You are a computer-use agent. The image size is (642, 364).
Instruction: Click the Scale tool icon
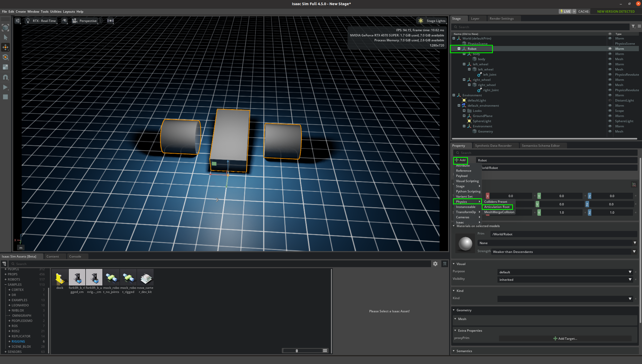coord(5,67)
